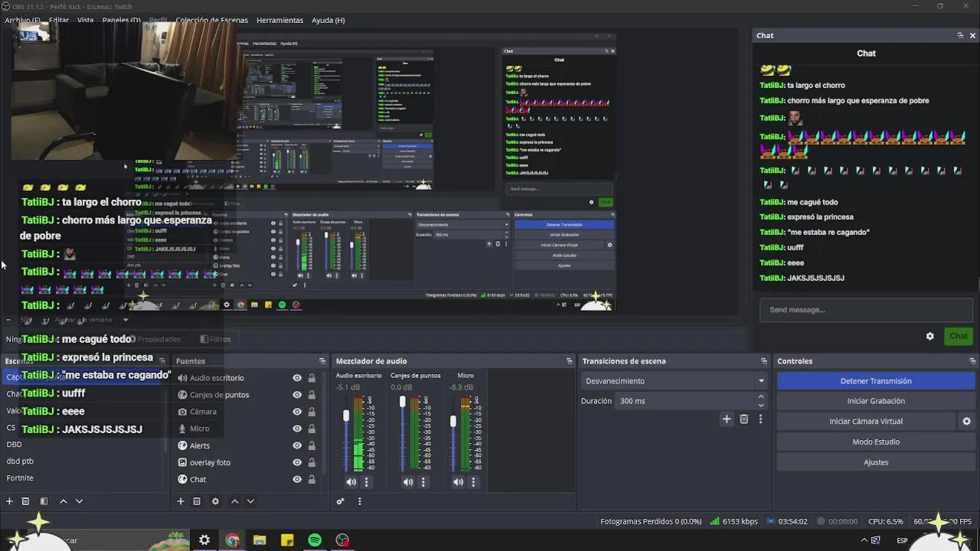Delete selected source with trash icon
Screen dimensions: 980x551
click(x=197, y=501)
